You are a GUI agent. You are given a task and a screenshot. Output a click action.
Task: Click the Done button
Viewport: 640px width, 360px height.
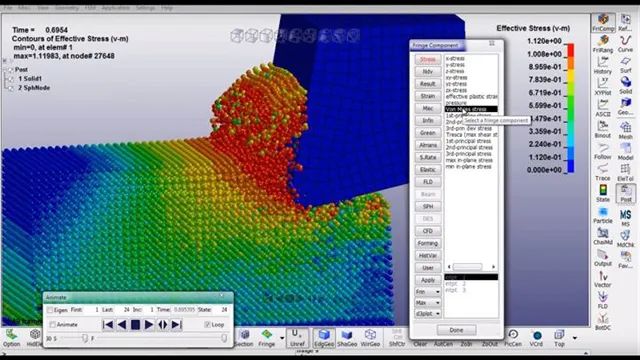[456, 330]
